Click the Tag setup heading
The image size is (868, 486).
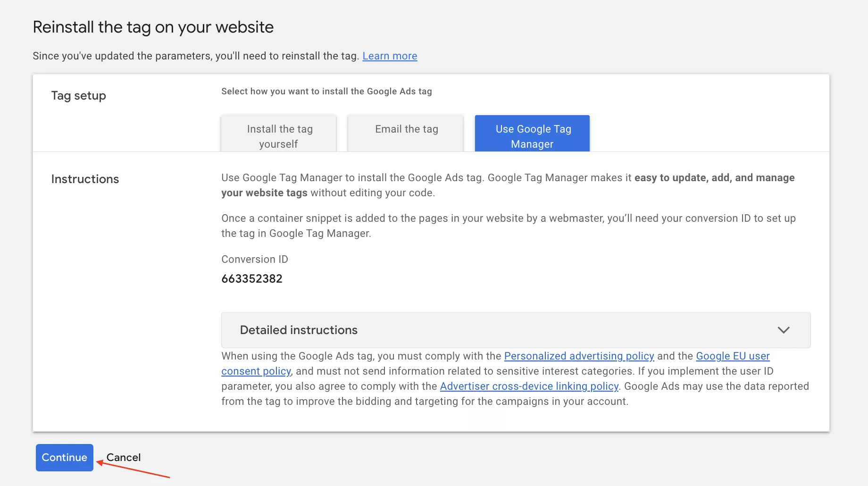[79, 96]
